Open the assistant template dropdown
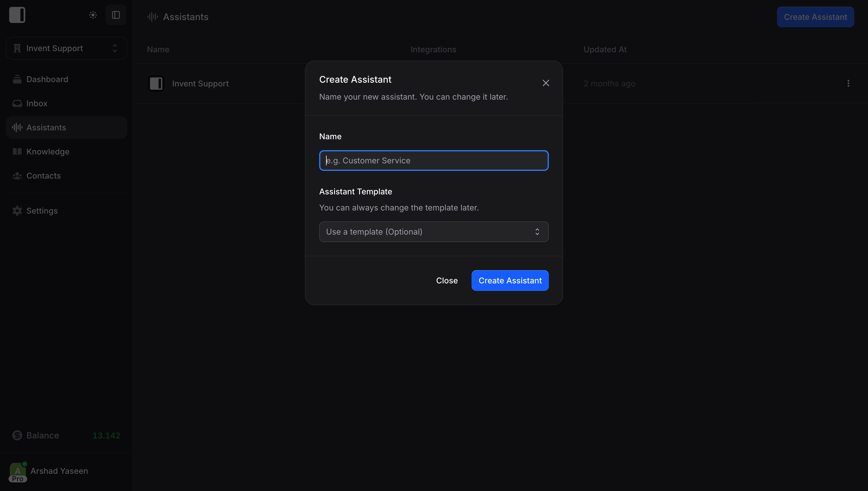This screenshot has width=868, height=491. (433, 232)
